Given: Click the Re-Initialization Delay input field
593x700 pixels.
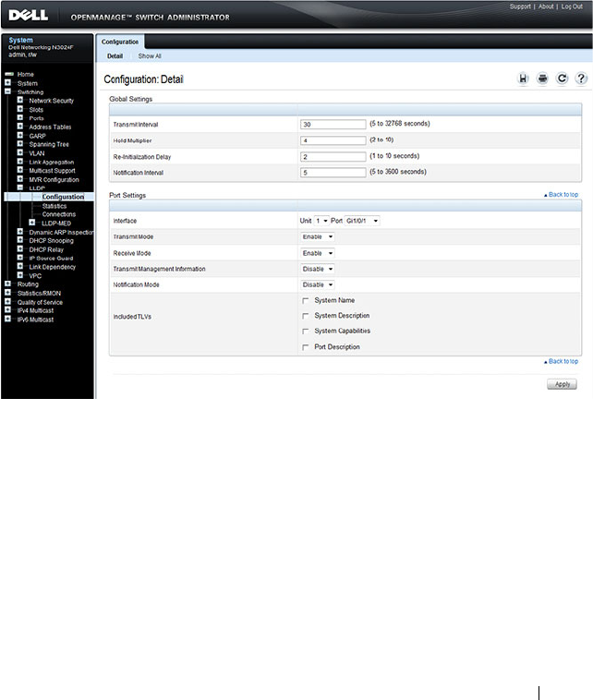Looking at the screenshot, I should (333, 157).
